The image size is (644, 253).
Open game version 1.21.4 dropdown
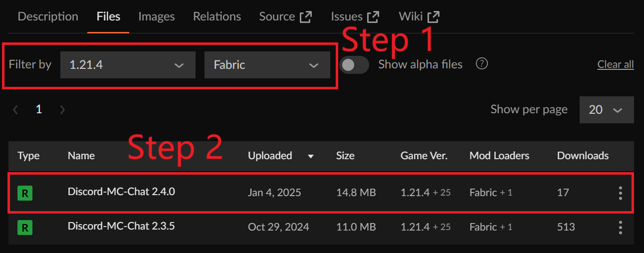tap(127, 65)
